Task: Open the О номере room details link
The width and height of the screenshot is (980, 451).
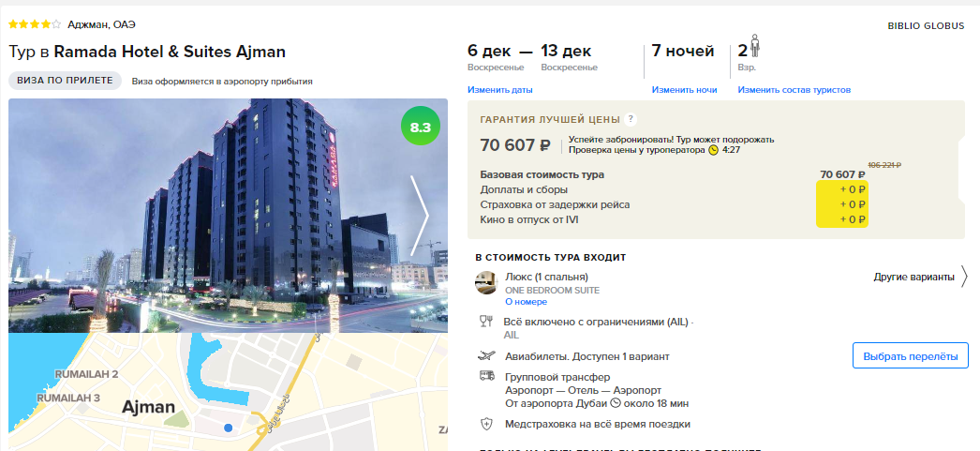Action: pyautogui.click(x=527, y=302)
